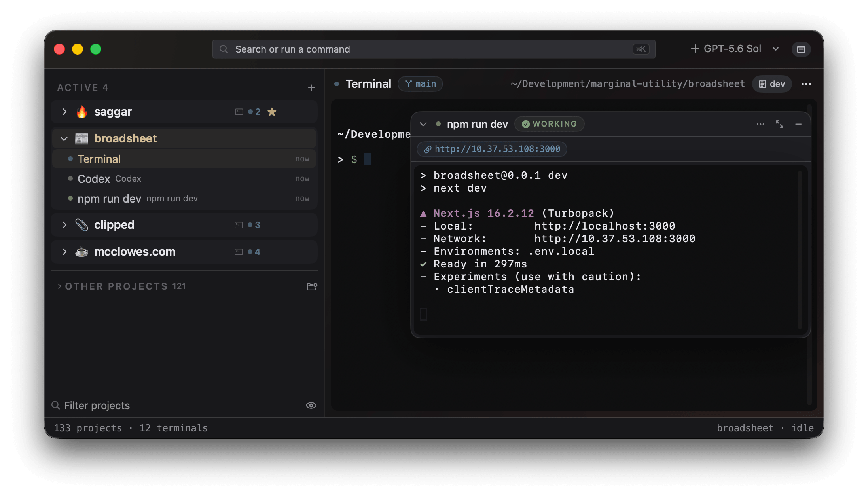The width and height of the screenshot is (868, 497).
Task: Open the terminal header more options menu
Action: (x=806, y=84)
